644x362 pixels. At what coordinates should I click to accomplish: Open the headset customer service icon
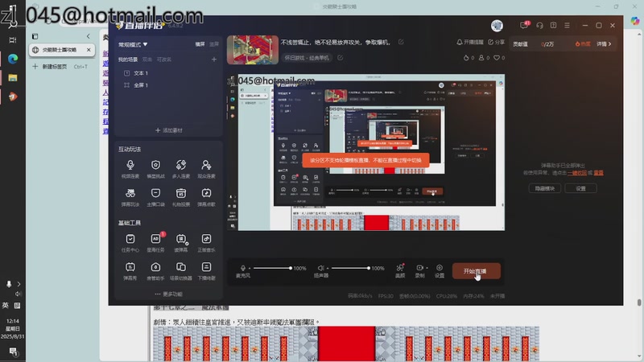click(539, 26)
